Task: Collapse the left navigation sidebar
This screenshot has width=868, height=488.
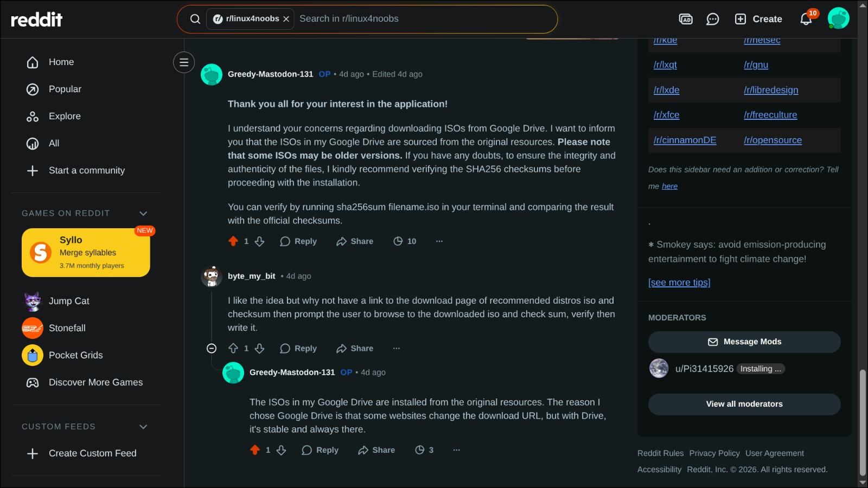Action: pos(184,62)
